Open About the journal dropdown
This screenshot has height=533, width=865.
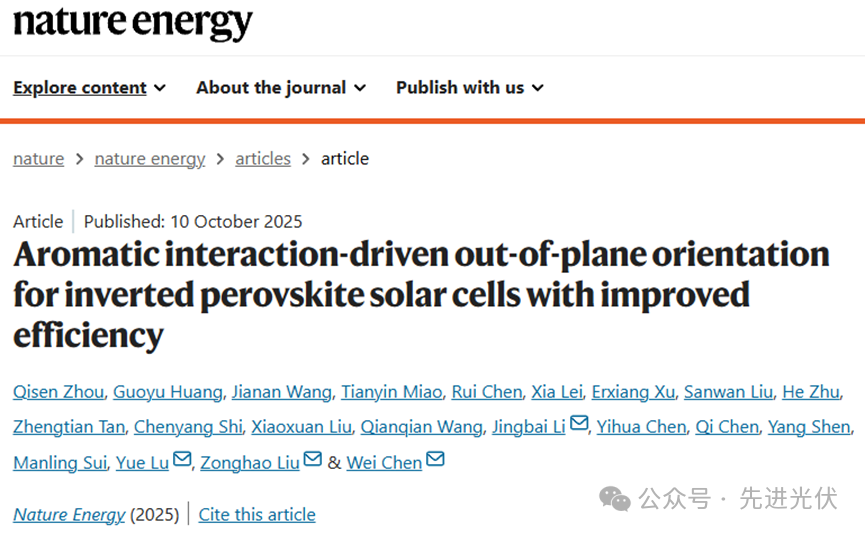click(x=281, y=88)
